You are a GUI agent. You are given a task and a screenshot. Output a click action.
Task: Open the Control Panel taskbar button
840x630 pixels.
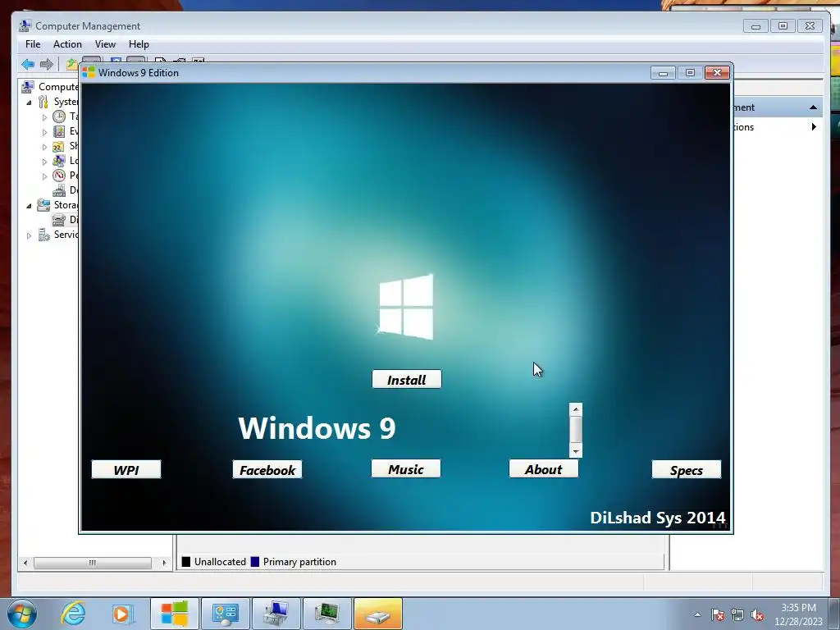click(x=226, y=614)
